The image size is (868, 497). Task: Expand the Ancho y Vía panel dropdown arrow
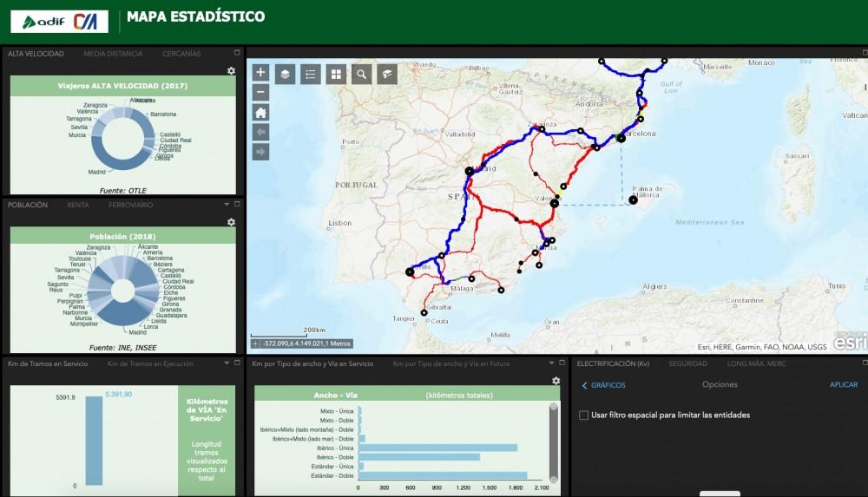[x=550, y=363]
